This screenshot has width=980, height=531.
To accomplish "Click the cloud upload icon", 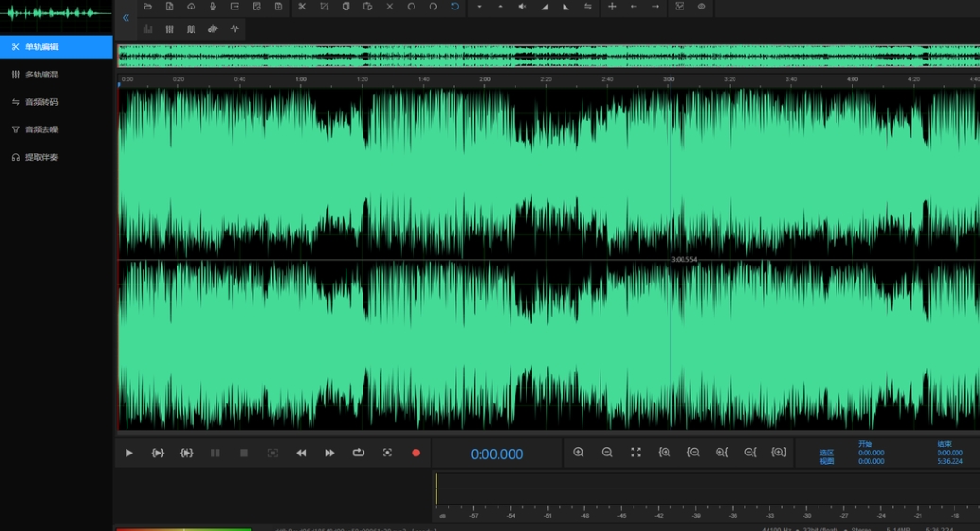I will [x=192, y=7].
